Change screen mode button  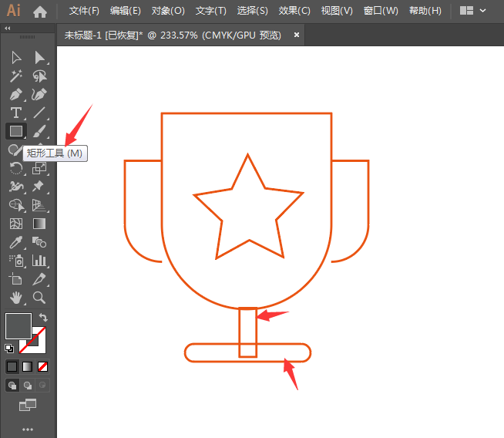point(28,405)
